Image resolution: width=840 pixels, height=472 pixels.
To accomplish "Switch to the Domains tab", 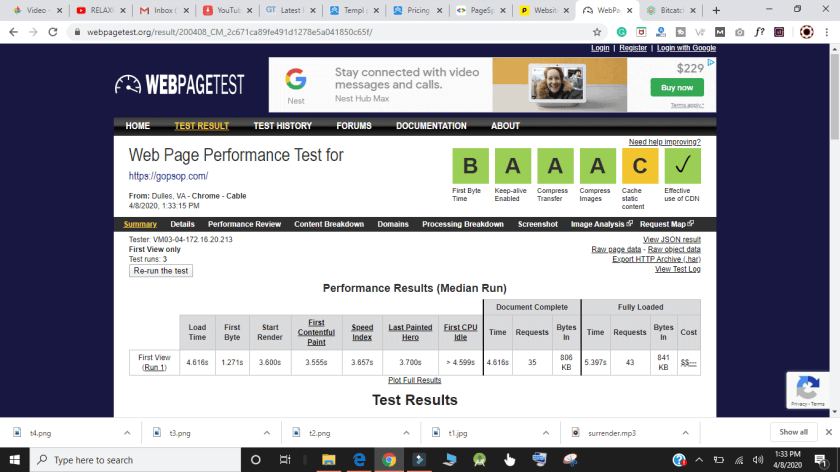I will click(x=393, y=224).
